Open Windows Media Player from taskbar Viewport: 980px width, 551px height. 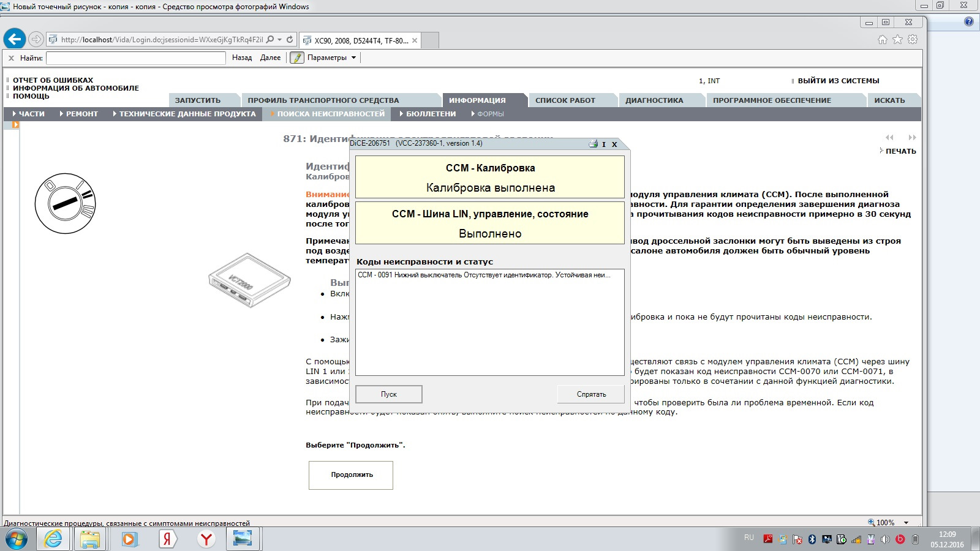[129, 539]
